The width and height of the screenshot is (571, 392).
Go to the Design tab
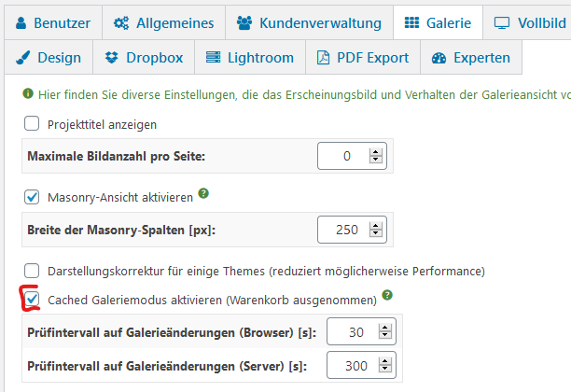click(x=49, y=58)
